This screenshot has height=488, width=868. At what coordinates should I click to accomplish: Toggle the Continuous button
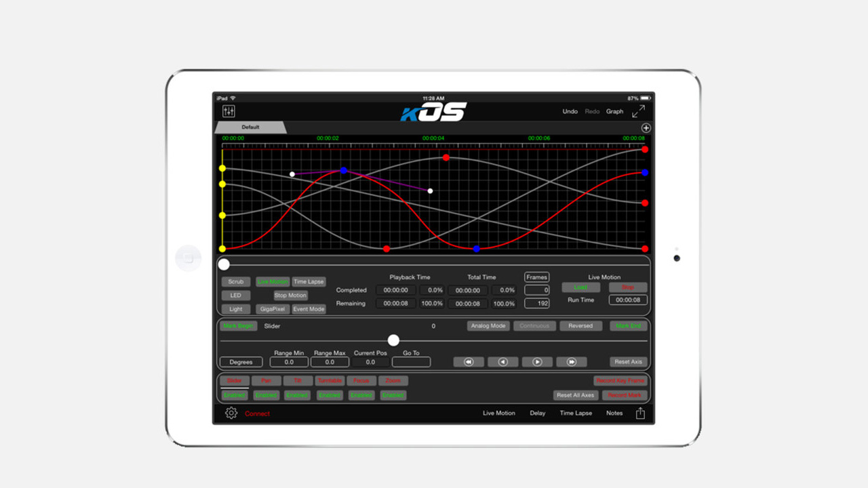534,326
